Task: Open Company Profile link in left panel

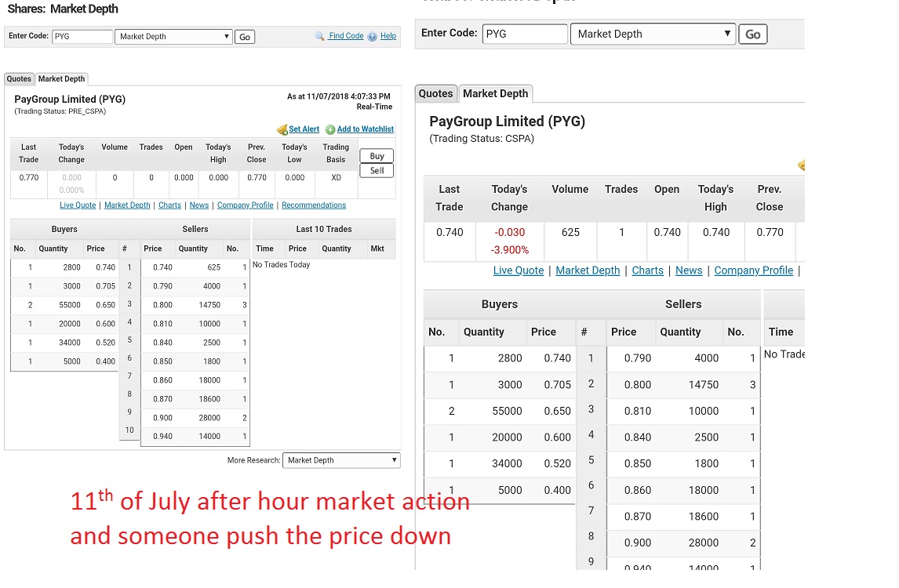Action: [245, 205]
